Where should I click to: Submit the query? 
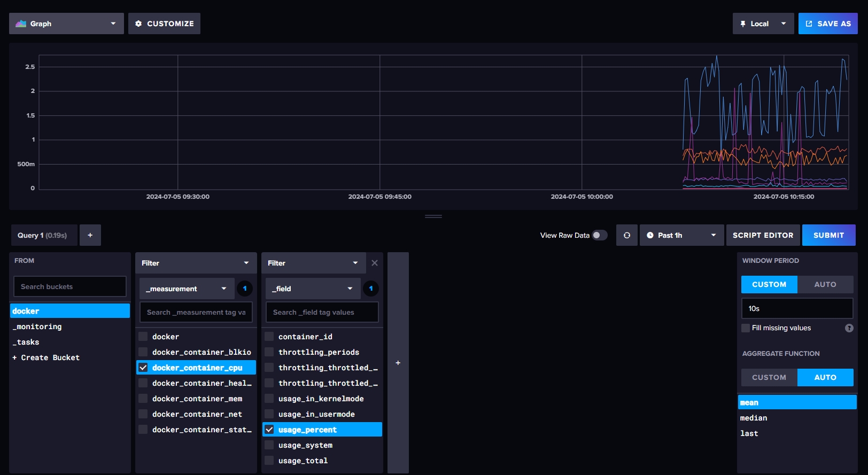[x=828, y=235]
